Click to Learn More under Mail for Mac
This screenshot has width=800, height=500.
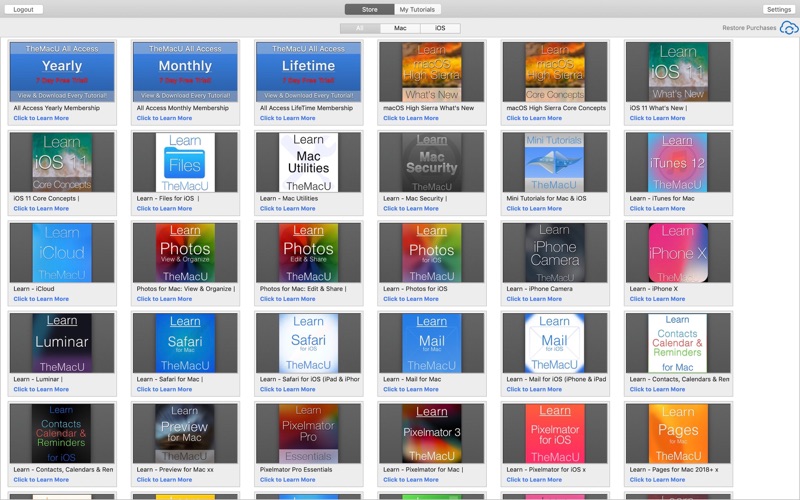pos(411,389)
